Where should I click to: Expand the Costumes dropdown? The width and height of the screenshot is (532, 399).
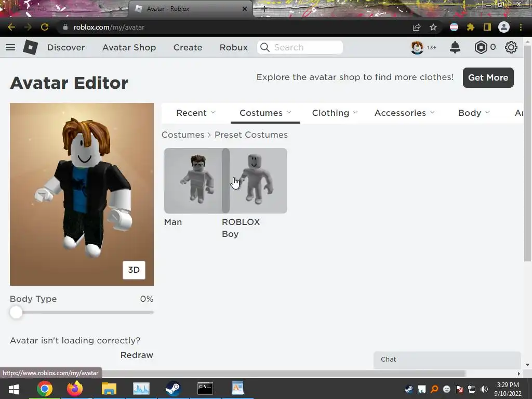[x=265, y=113]
